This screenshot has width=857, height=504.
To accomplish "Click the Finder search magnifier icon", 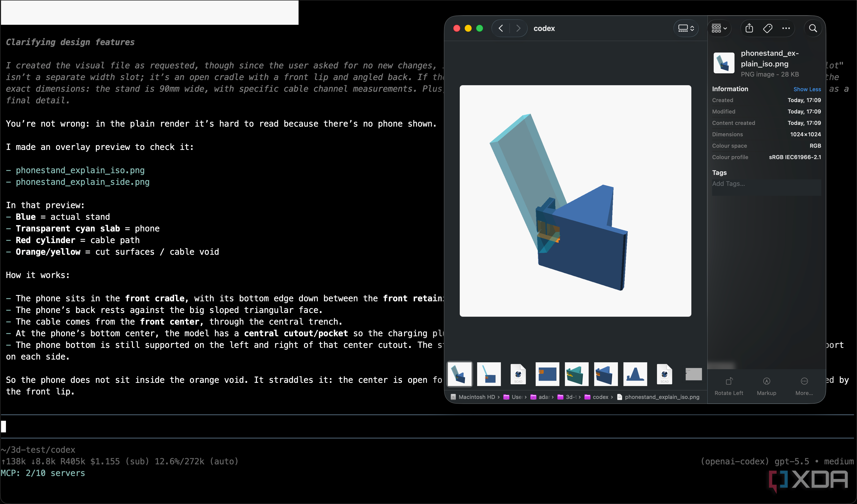I will tap(813, 28).
